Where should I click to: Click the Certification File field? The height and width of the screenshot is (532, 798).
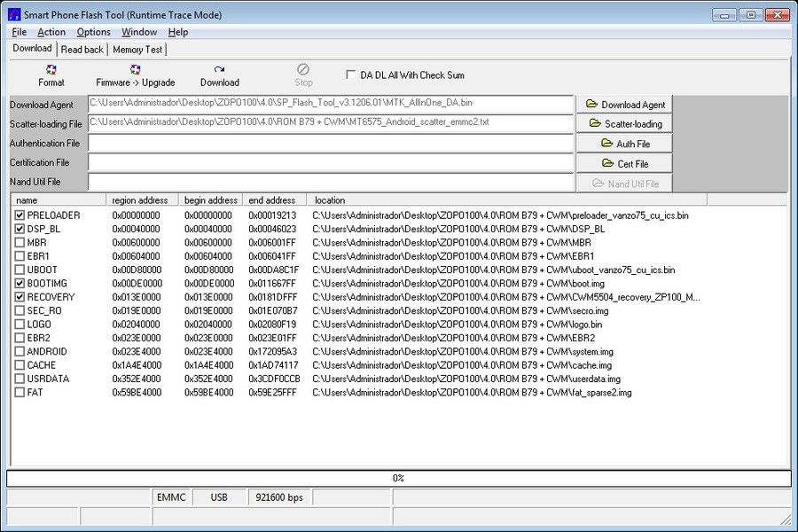[x=331, y=162]
